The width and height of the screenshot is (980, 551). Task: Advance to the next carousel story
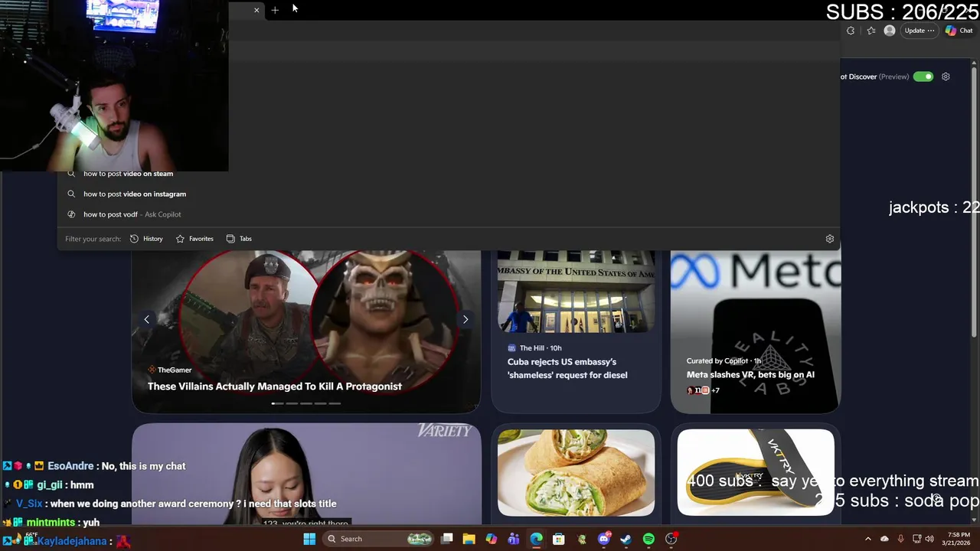[x=465, y=319]
